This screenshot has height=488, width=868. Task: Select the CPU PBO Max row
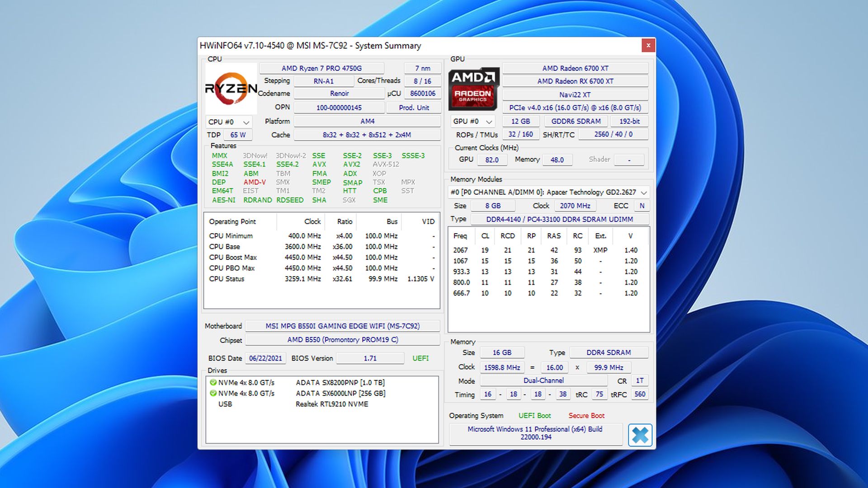(x=321, y=268)
